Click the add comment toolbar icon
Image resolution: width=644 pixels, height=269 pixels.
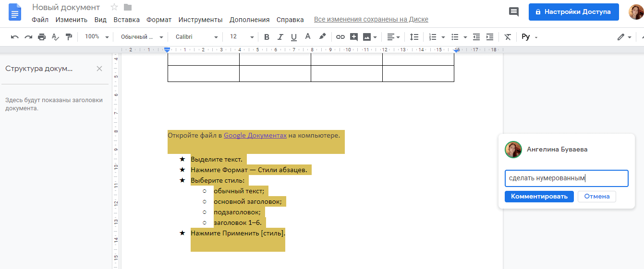354,37
